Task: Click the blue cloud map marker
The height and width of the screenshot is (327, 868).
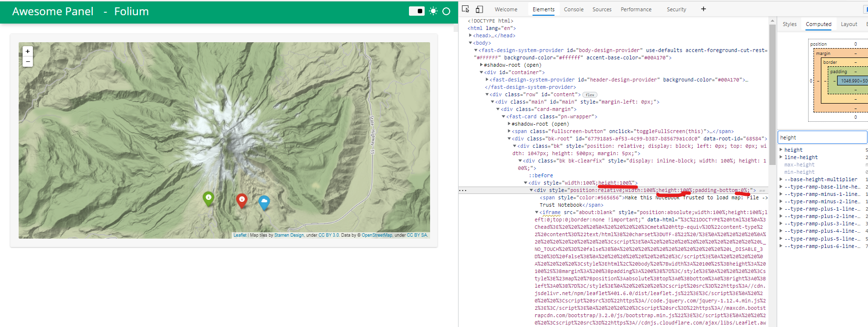Action: [264, 202]
